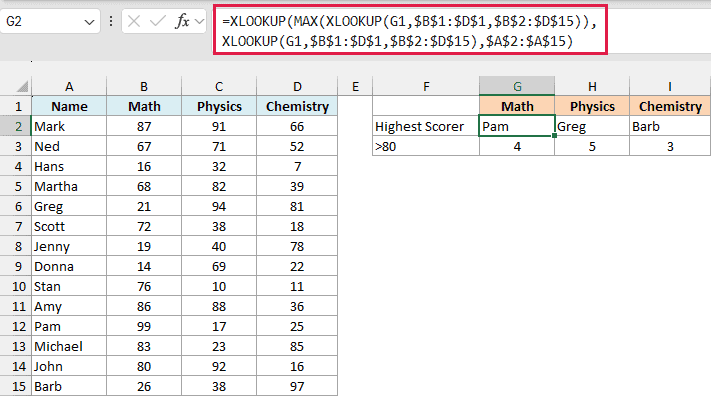The width and height of the screenshot is (711, 396).
Task: Click the Physics header in column C
Action: click(219, 106)
